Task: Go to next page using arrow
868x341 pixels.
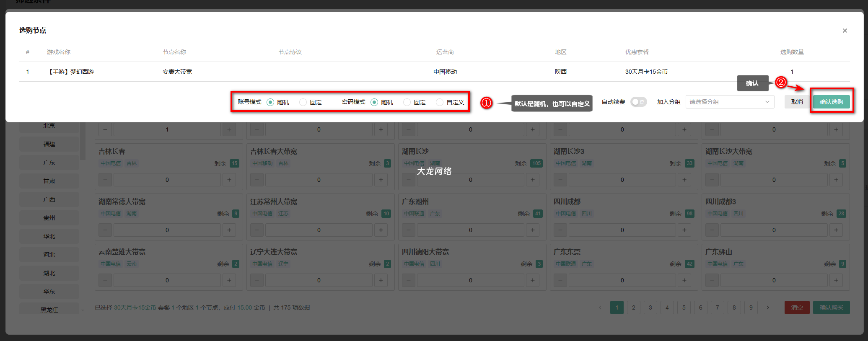Action: pos(767,307)
